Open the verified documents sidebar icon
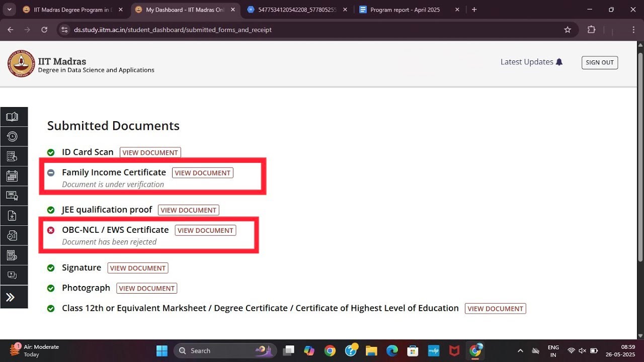The width and height of the screenshot is (644, 362). tap(12, 236)
